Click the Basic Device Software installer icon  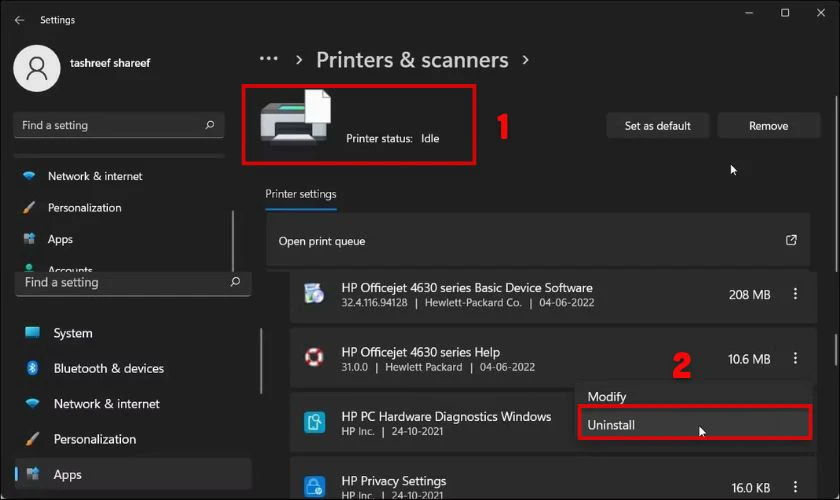coord(314,294)
